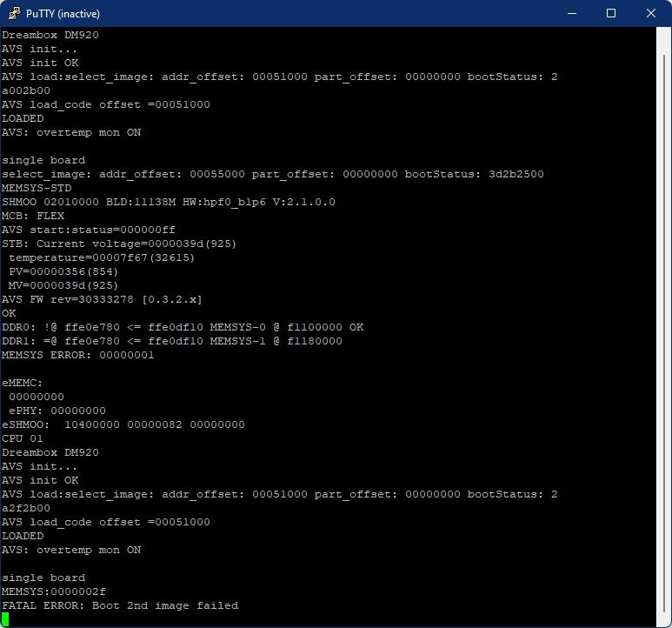
Task: Click the line 'PV=00000356(854)'
Action: pyautogui.click(x=63, y=271)
